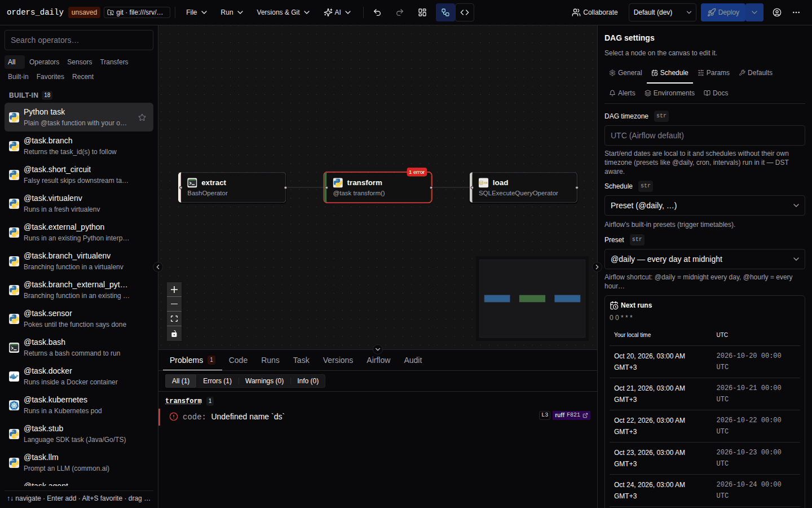The width and height of the screenshot is (812, 508).
Task: Click the @task.sensor icon
Action: (14, 319)
